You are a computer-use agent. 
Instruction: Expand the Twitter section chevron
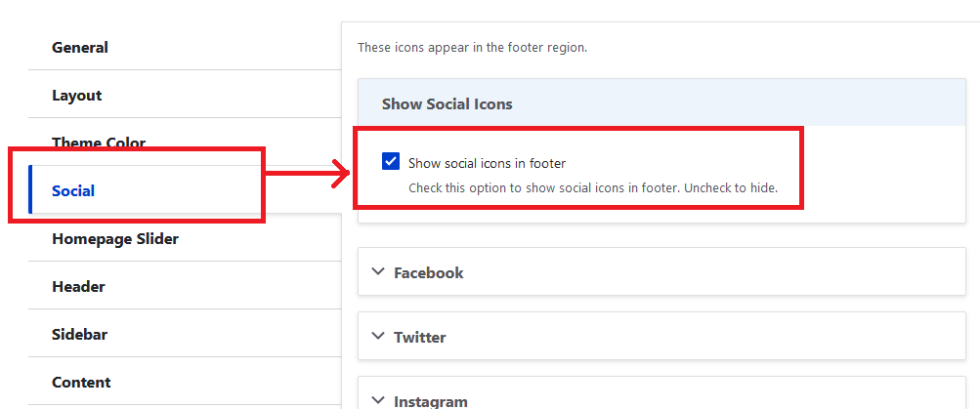378,337
